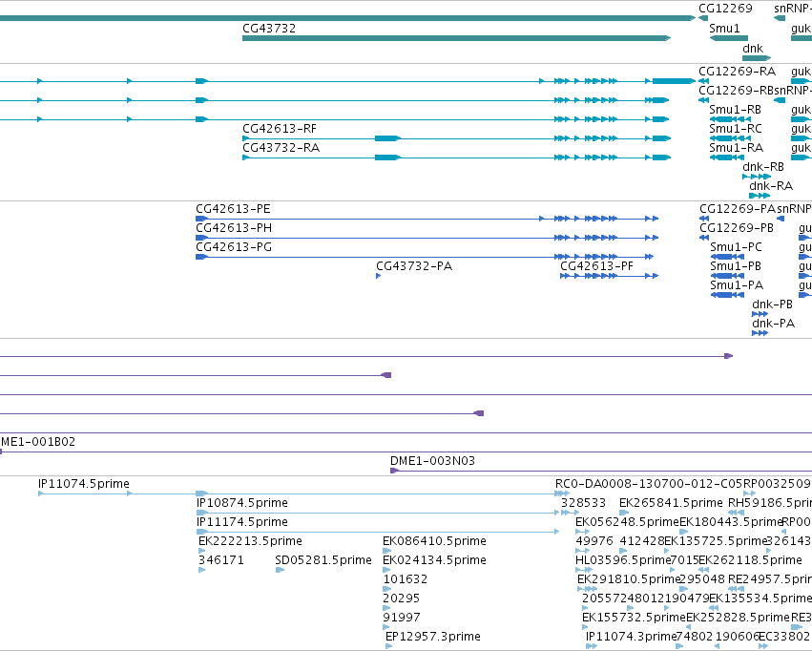Image resolution: width=812 pixels, height=651 pixels.
Task: Open EST EP12957.3prime label
Action: point(433,637)
